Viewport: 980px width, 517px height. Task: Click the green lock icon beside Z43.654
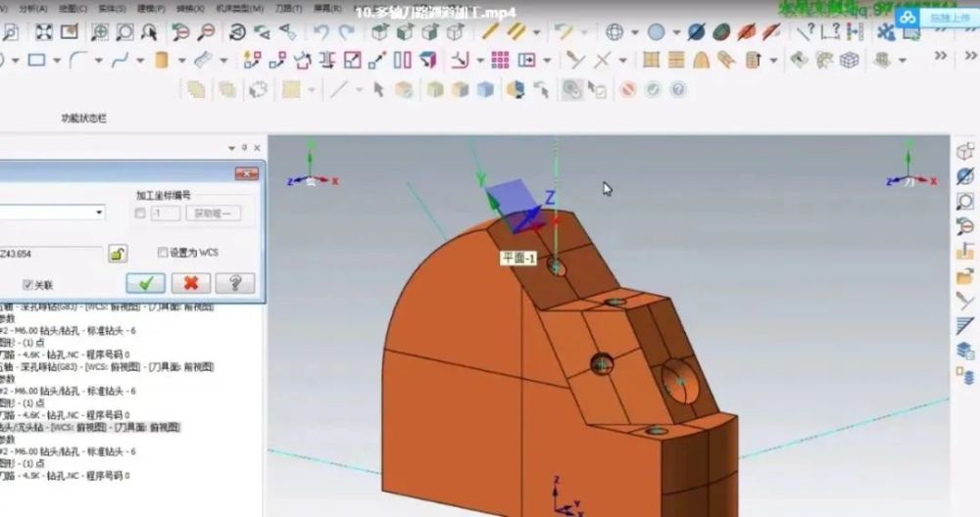[118, 254]
